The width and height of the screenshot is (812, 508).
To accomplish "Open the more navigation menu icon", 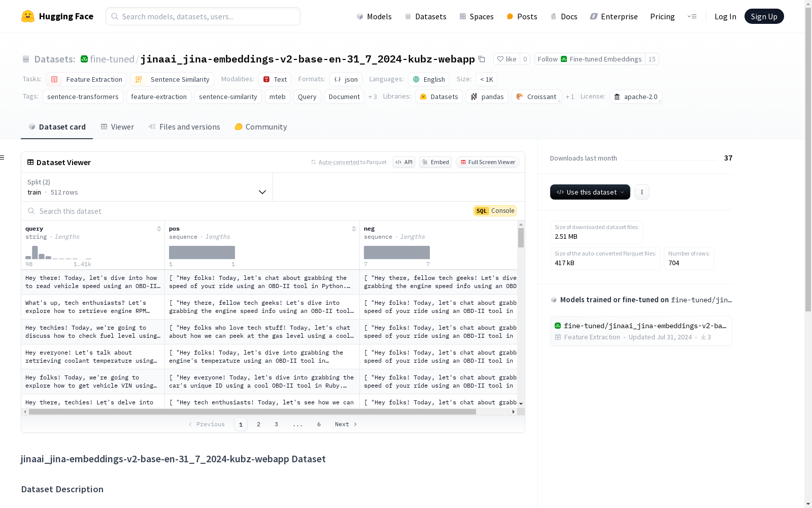I will (x=692, y=16).
